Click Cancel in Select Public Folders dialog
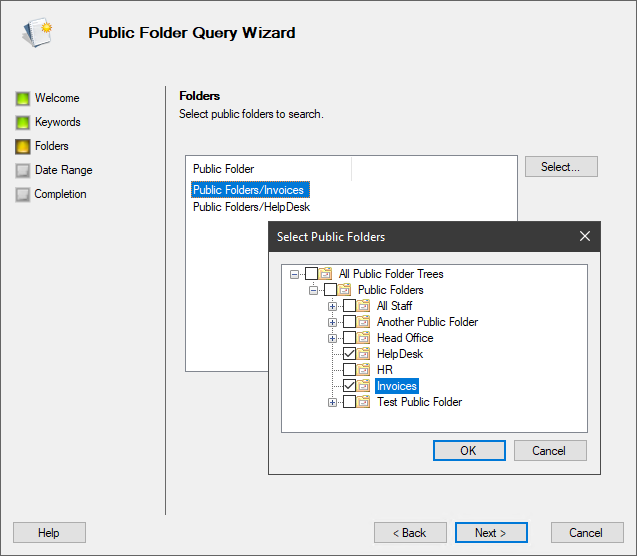This screenshot has width=637, height=556. coord(550,450)
